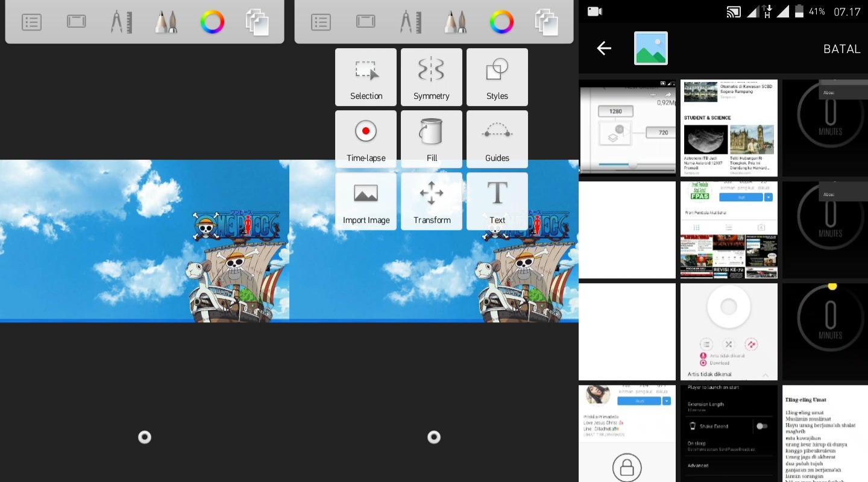Open the pencils brush icon in the middle panel
Screen dimensions: 868x482
(455, 22)
